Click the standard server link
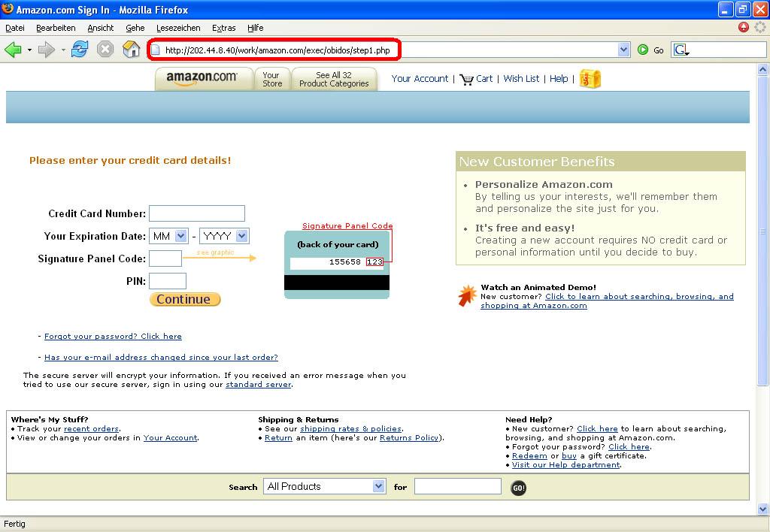The width and height of the screenshot is (770, 532). point(259,384)
